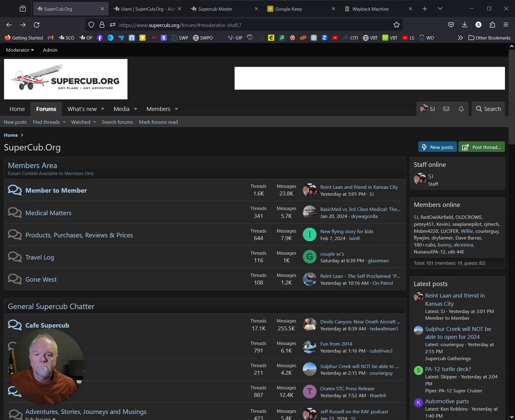Click the SuperCub.Org airplane logo
This screenshot has height=420, width=515.
tap(66, 79)
